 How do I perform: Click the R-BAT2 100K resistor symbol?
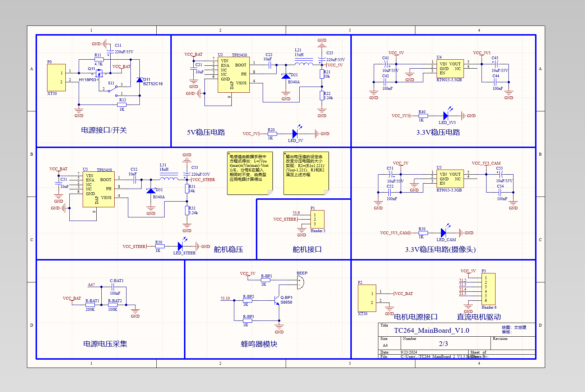tap(112, 305)
